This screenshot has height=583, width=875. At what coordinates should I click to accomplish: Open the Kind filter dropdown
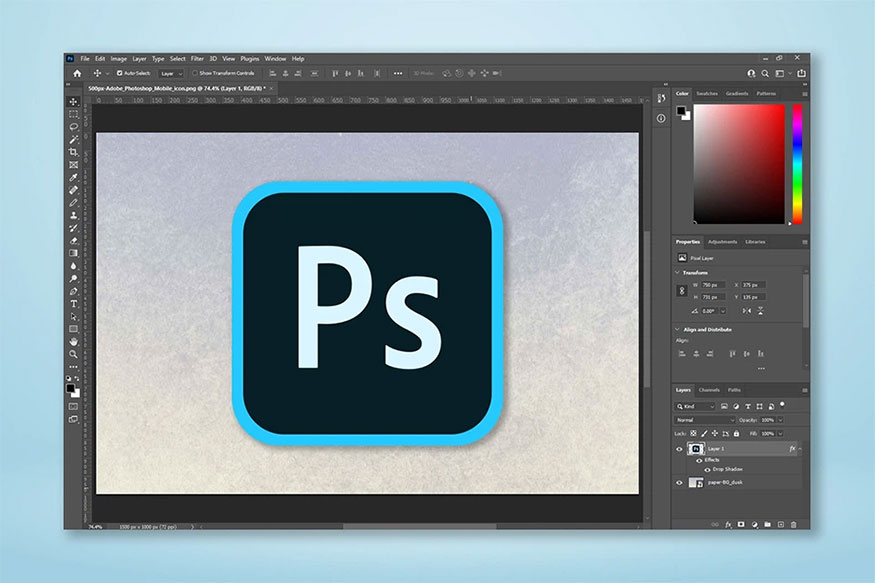click(x=695, y=406)
